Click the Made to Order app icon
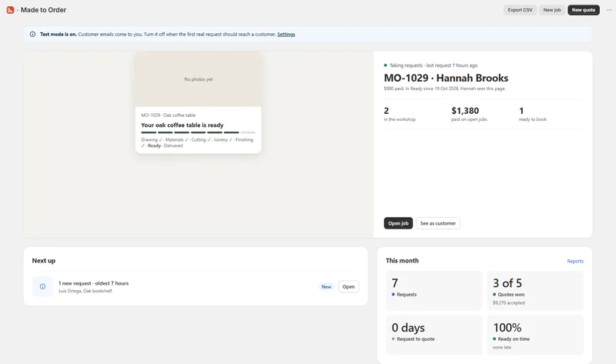Viewport: 616px width, 364px height. [10, 10]
